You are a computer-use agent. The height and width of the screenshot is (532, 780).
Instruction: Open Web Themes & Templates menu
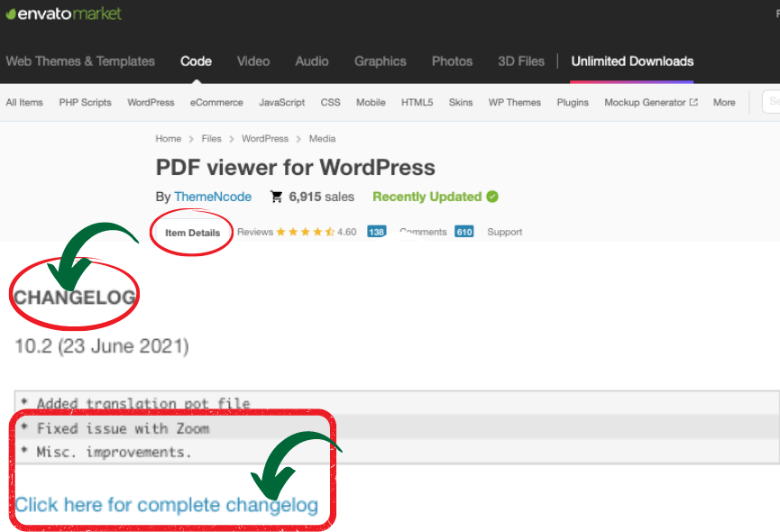click(x=80, y=61)
